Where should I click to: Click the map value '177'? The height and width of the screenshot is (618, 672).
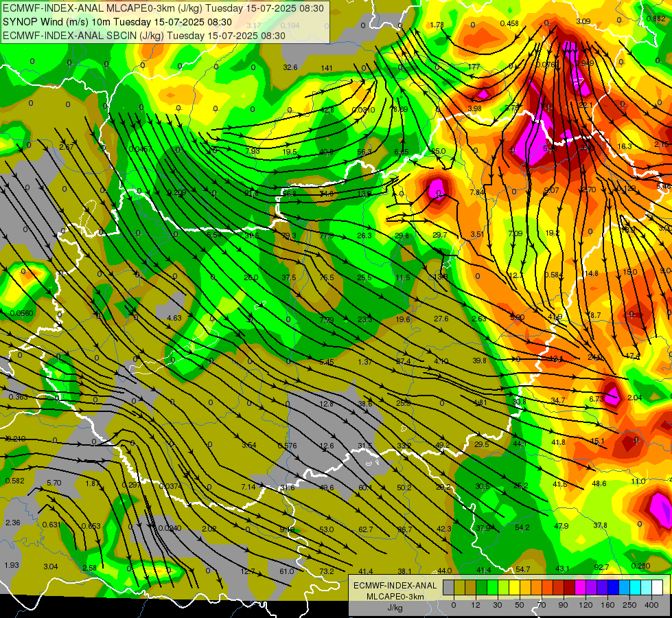tap(474, 67)
